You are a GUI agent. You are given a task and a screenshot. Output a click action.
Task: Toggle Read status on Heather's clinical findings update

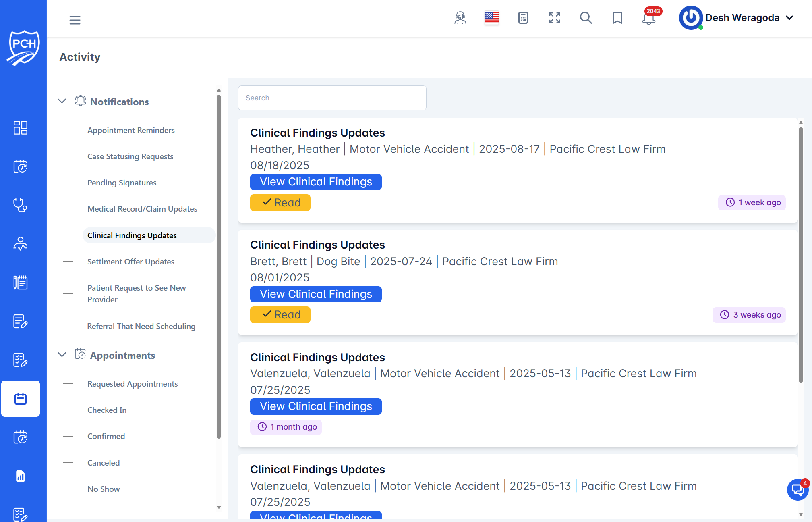(280, 202)
